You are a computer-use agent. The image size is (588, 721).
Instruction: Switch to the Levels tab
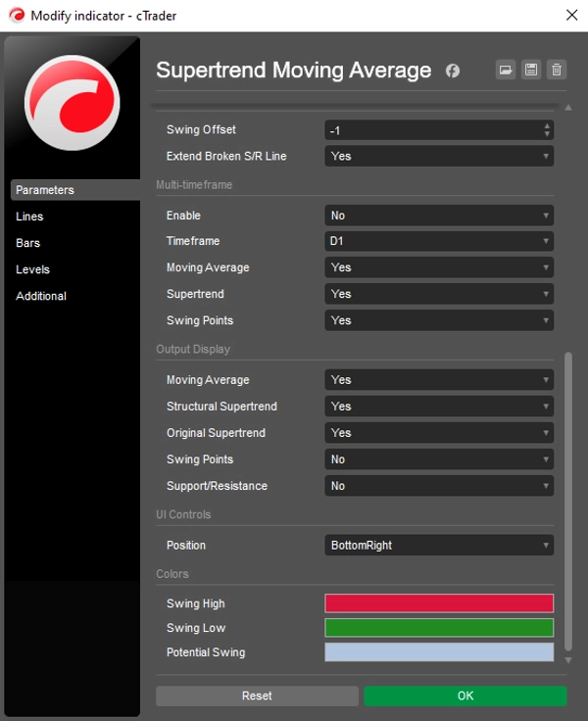coord(32,269)
